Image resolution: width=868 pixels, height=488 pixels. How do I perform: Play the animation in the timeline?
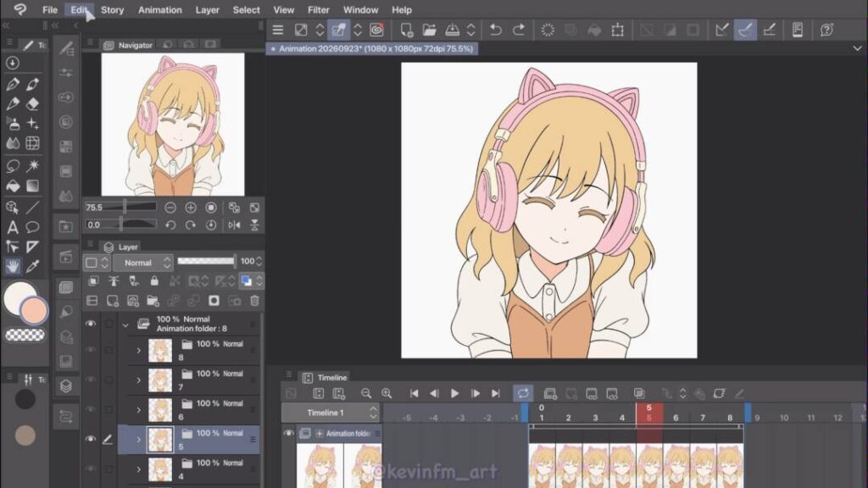(x=454, y=393)
